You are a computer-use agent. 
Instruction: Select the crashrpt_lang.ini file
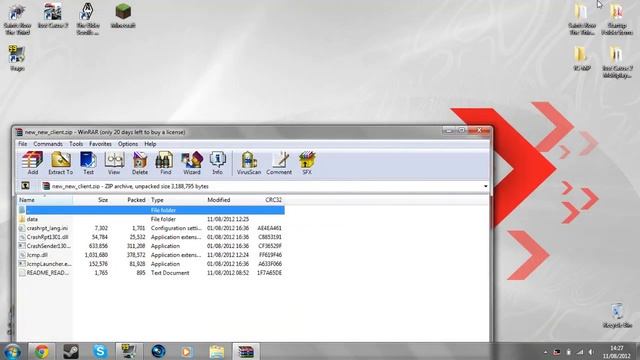point(151,228)
